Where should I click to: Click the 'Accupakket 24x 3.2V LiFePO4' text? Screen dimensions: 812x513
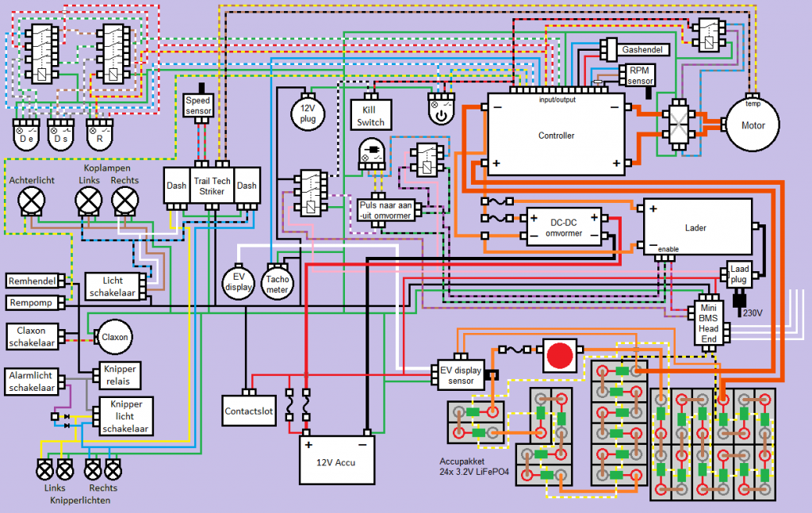[x=474, y=466]
